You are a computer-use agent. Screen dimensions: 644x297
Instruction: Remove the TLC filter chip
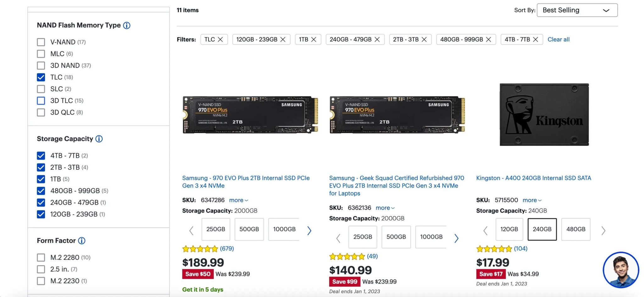(221, 39)
